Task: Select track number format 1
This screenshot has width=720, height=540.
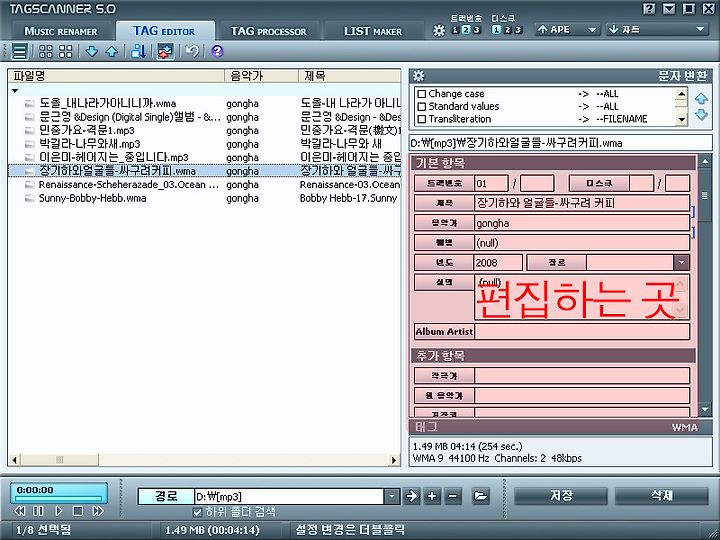Action: click(455, 30)
